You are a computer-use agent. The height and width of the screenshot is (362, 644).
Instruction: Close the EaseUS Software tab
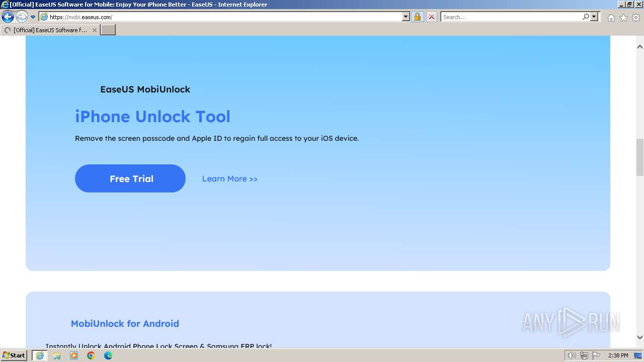tap(94, 30)
